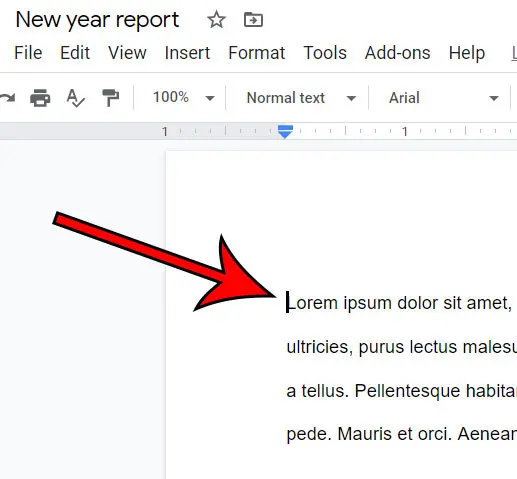Open the File menu
This screenshot has width=517, height=479.
pos(28,53)
